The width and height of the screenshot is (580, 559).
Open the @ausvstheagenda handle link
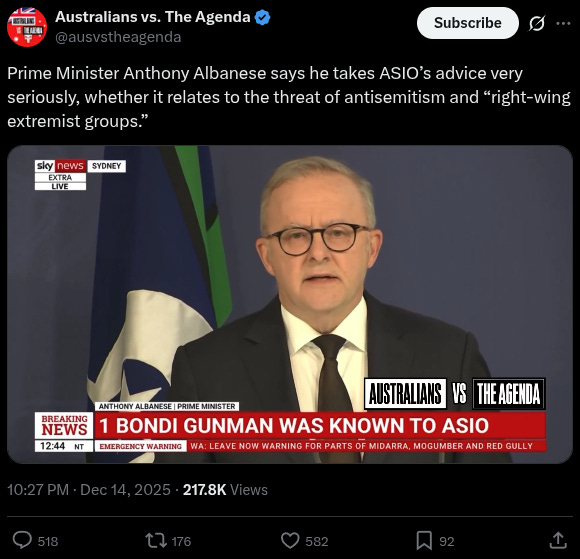coord(118,37)
